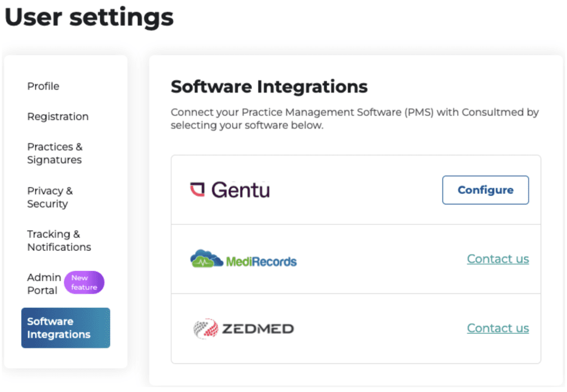This screenshot has height=392, width=567.
Task: Click the MediRecords cloud icon
Action: [x=207, y=259]
